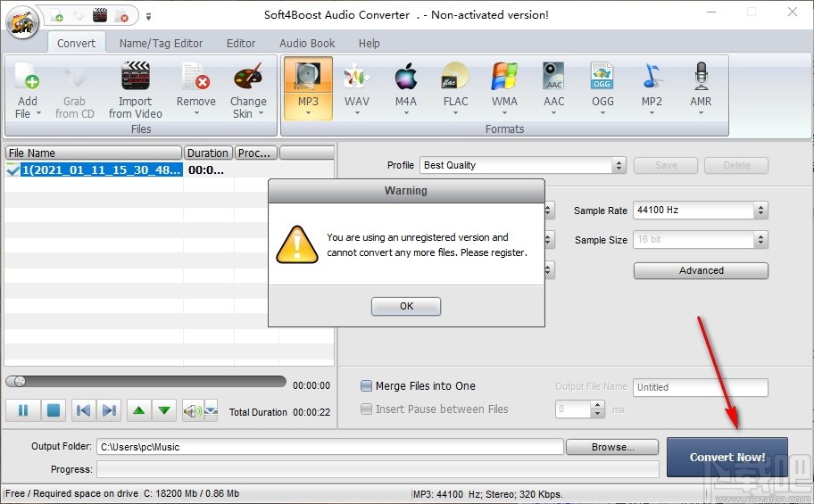The image size is (814, 504).
Task: Expand the Add File dropdown arrow
Action: pos(38,113)
